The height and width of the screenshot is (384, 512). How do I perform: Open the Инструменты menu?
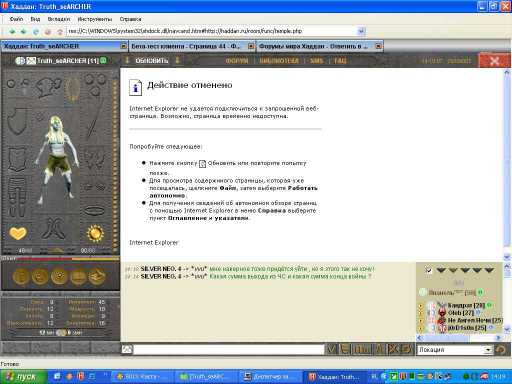point(95,19)
